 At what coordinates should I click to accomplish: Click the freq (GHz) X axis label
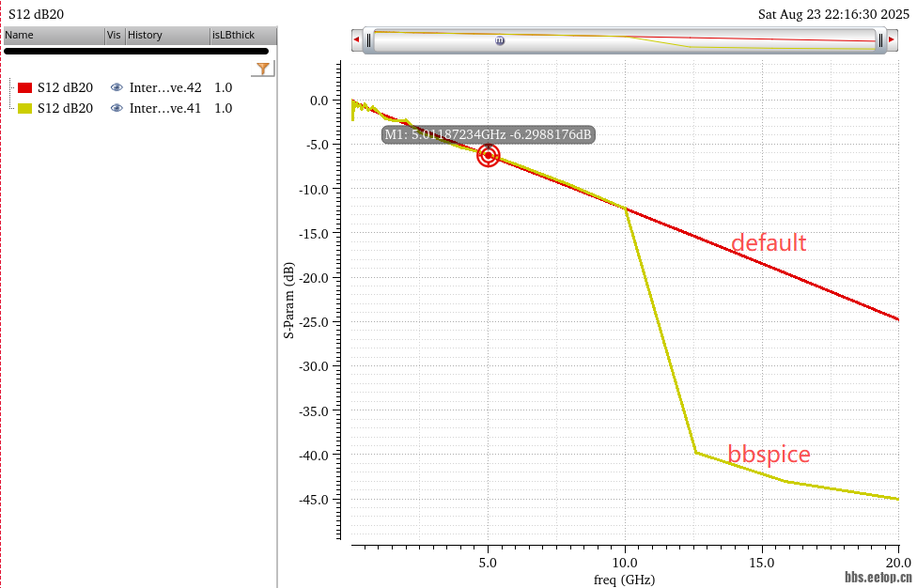[x=624, y=580]
